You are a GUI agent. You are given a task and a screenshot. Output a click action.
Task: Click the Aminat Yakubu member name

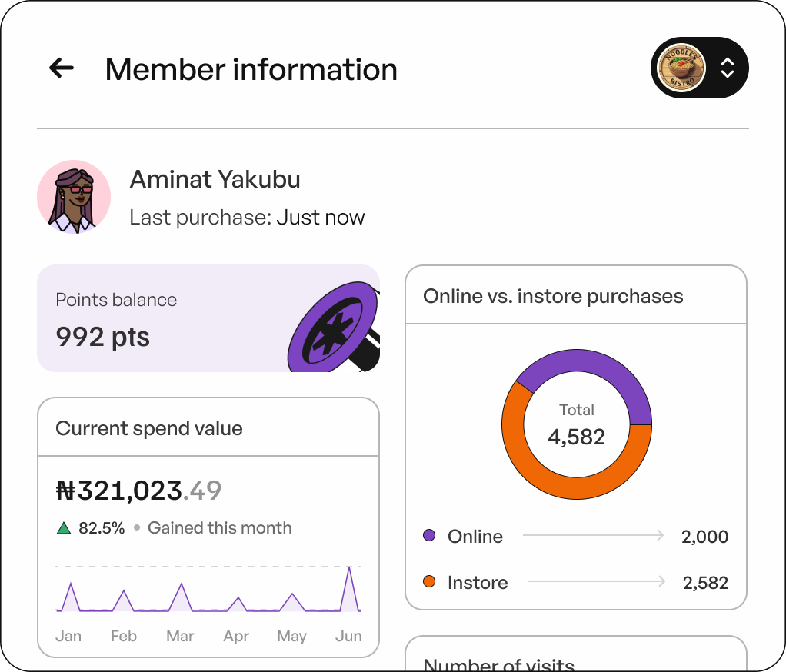215,179
